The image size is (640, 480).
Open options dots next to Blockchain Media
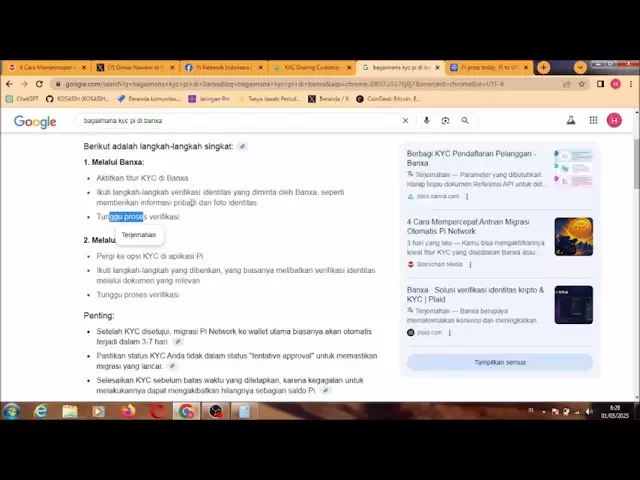coord(470,265)
